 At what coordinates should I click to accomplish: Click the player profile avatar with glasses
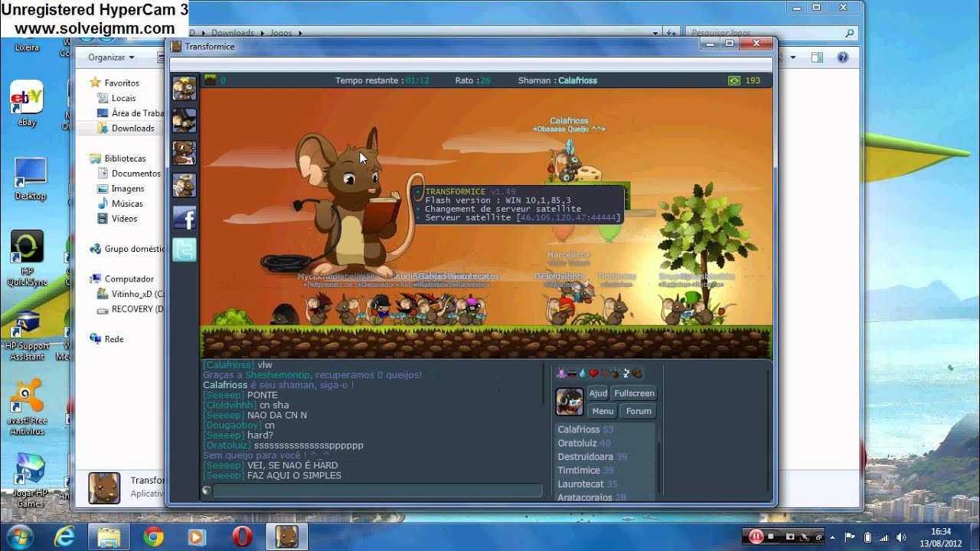pos(569,402)
